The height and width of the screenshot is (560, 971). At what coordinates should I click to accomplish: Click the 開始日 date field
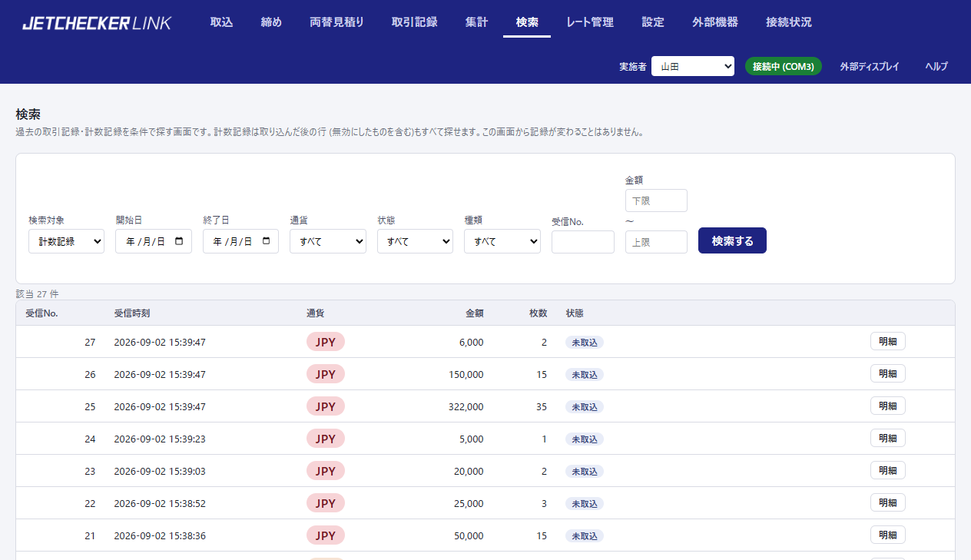pos(154,241)
